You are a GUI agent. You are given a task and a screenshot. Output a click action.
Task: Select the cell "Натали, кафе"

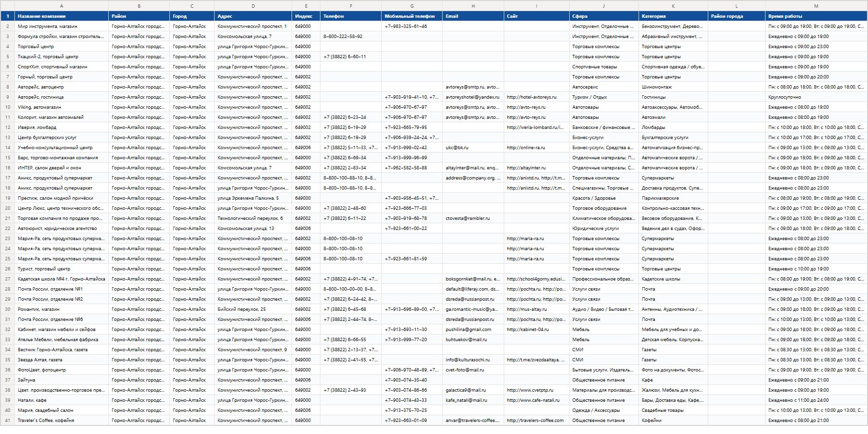pyautogui.click(x=62, y=400)
